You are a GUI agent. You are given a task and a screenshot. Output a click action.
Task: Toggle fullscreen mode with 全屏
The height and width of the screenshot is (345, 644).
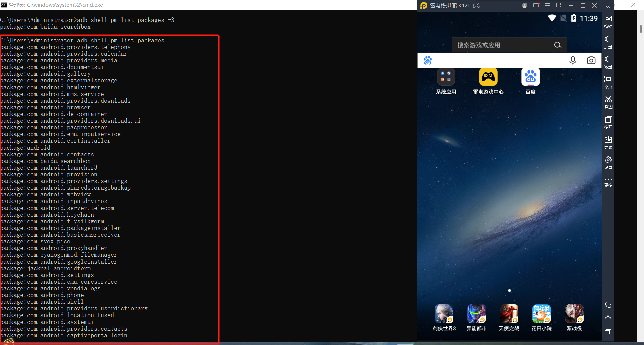coord(608,81)
